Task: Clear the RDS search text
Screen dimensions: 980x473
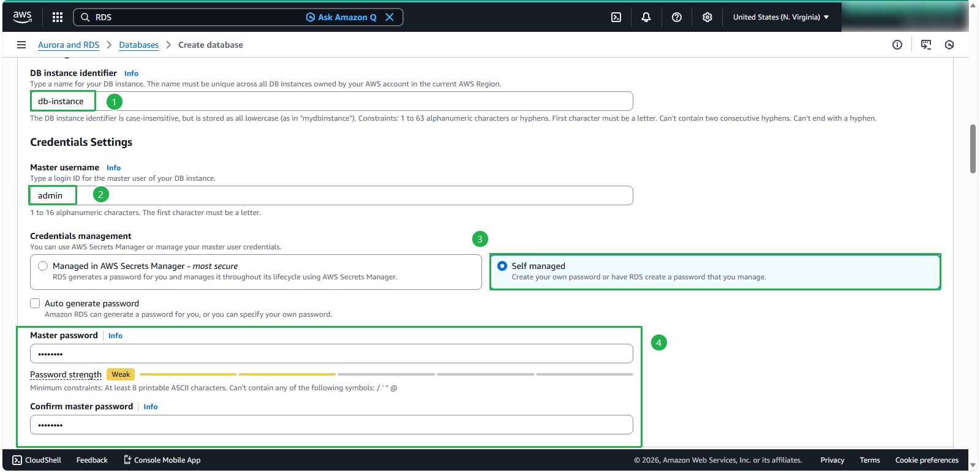Action: (x=390, y=17)
